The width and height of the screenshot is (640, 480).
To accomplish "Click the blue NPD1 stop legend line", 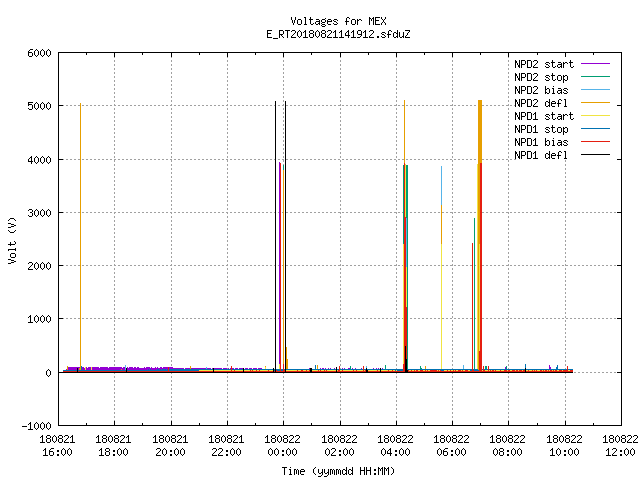I will pyautogui.click(x=595, y=129).
